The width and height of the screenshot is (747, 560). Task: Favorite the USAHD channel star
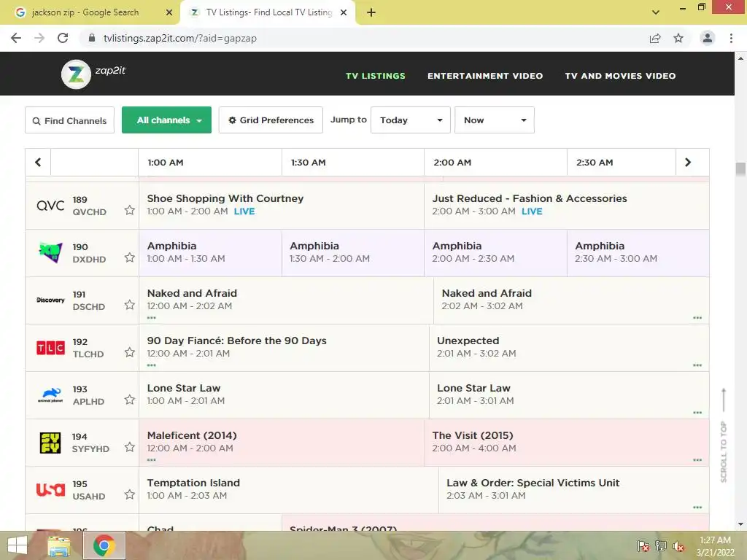pos(130,494)
